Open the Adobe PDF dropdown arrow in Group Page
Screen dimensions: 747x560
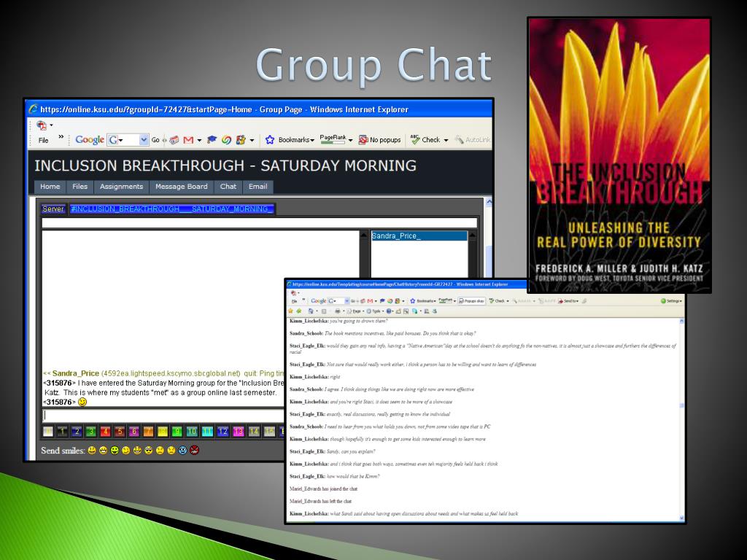pyautogui.click(x=52, y=125)
